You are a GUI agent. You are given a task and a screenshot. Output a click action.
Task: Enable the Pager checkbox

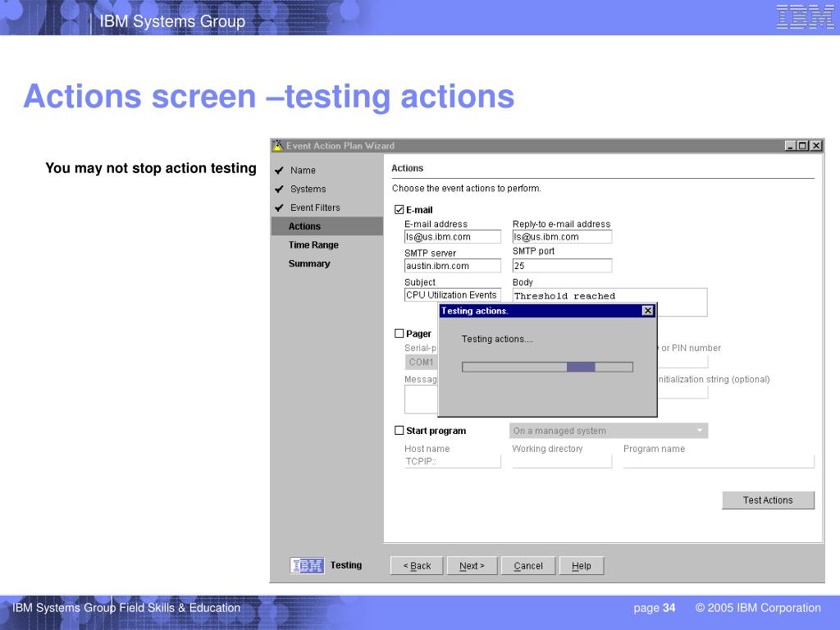point(399,333)
